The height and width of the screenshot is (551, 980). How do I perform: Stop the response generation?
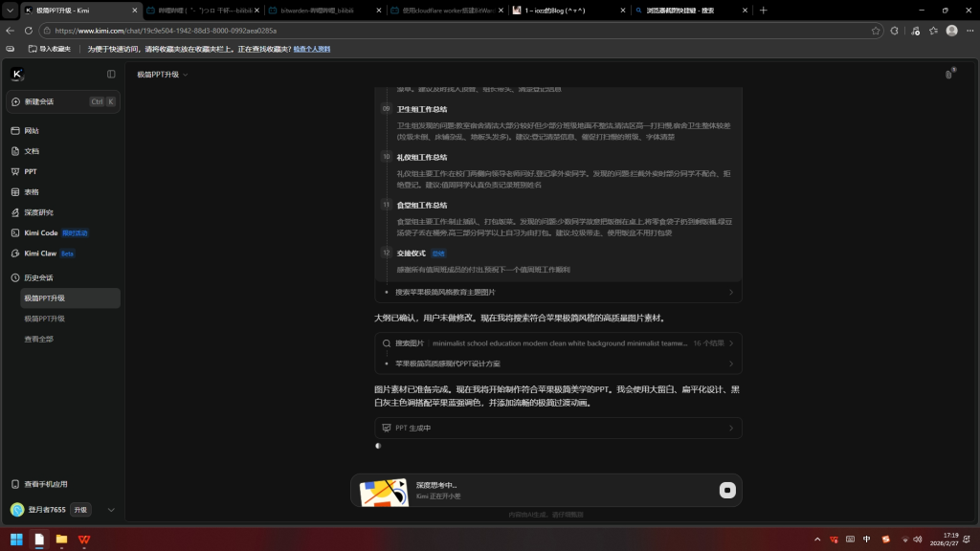(x=727, y=491)
